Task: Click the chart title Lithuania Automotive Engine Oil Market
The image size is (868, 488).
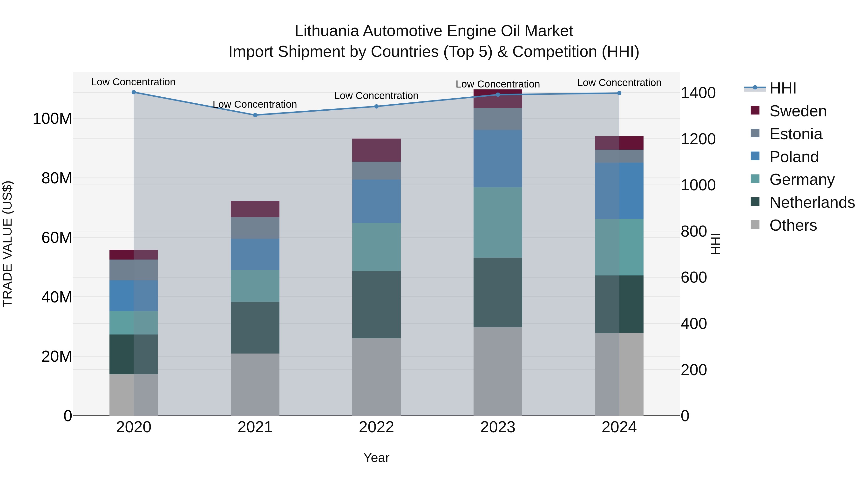Action: click(434, 31)
